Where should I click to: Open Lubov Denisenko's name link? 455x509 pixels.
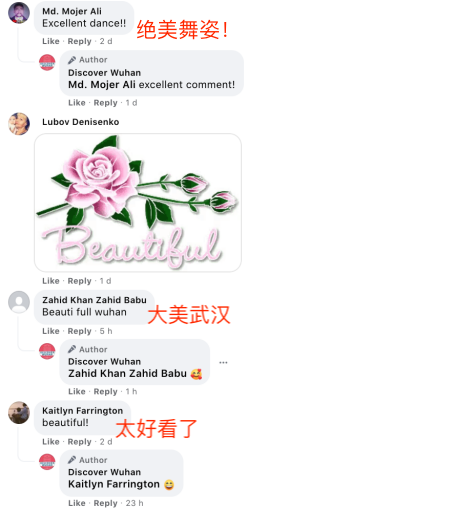click(x=81, y=122)
